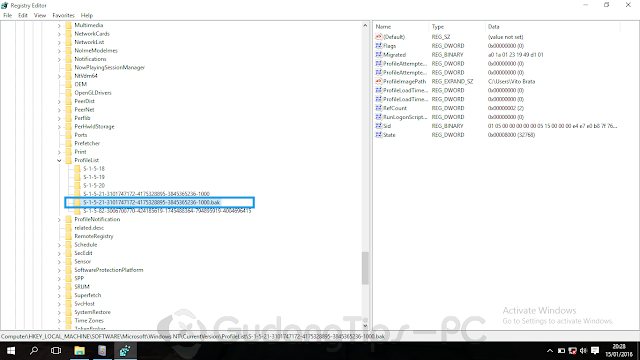
Task: Collapse the ProfileList key
Action: pos(59,160)
